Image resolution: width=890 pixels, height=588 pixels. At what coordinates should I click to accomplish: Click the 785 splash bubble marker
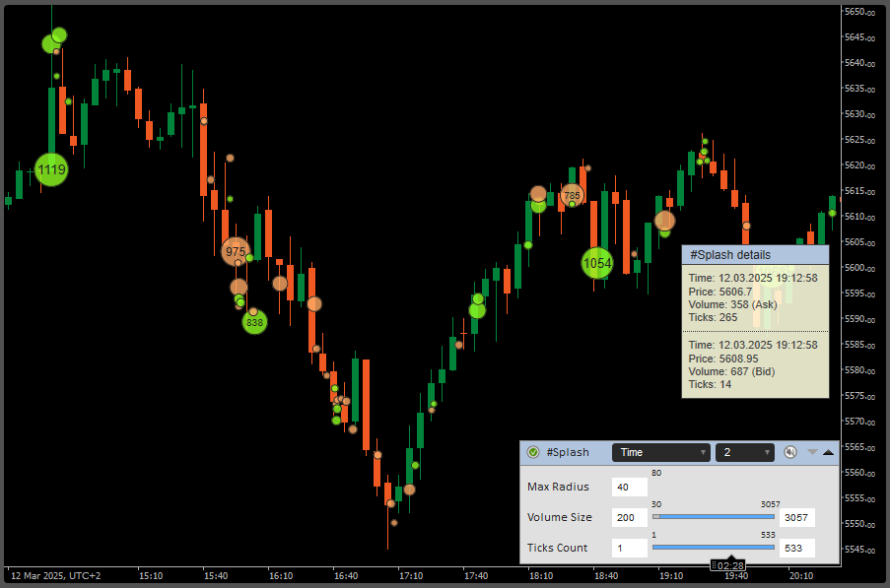point(571,196)
